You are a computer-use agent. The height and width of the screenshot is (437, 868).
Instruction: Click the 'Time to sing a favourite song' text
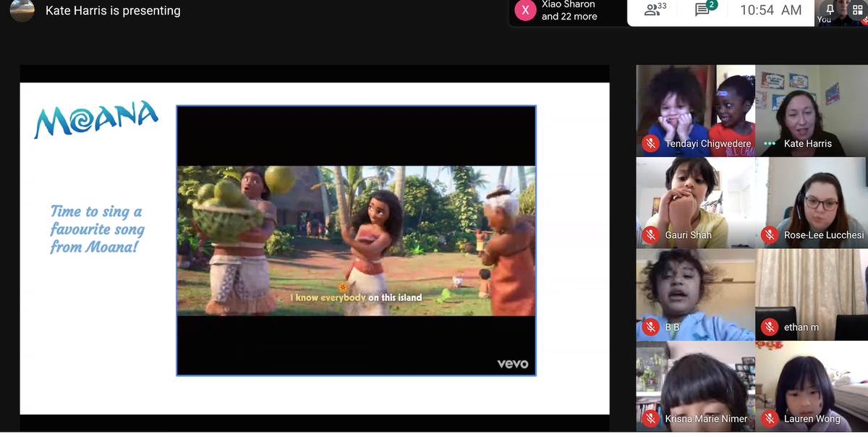pos(98,229)
